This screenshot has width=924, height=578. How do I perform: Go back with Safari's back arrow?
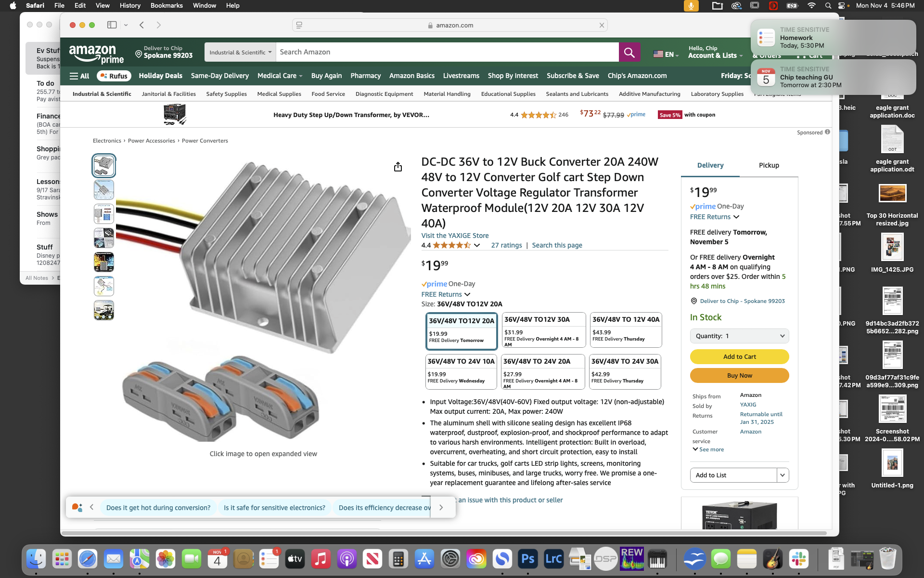point(141,25)
